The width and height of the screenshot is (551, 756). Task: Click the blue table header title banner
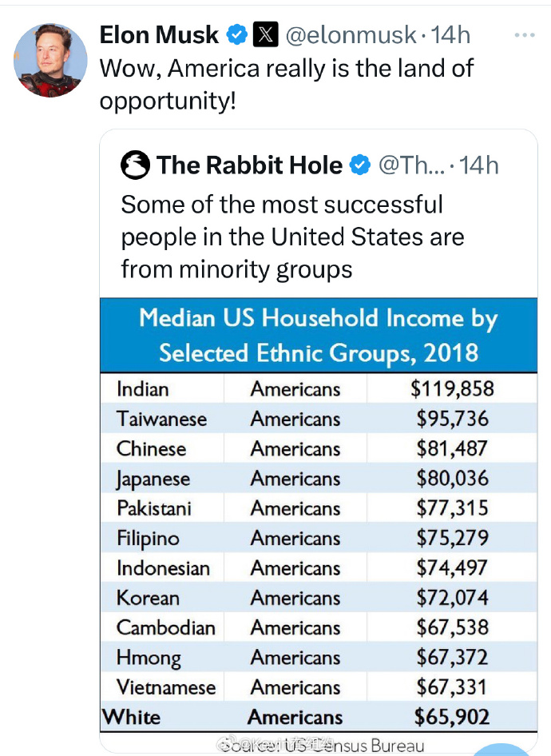click(319, 335)
